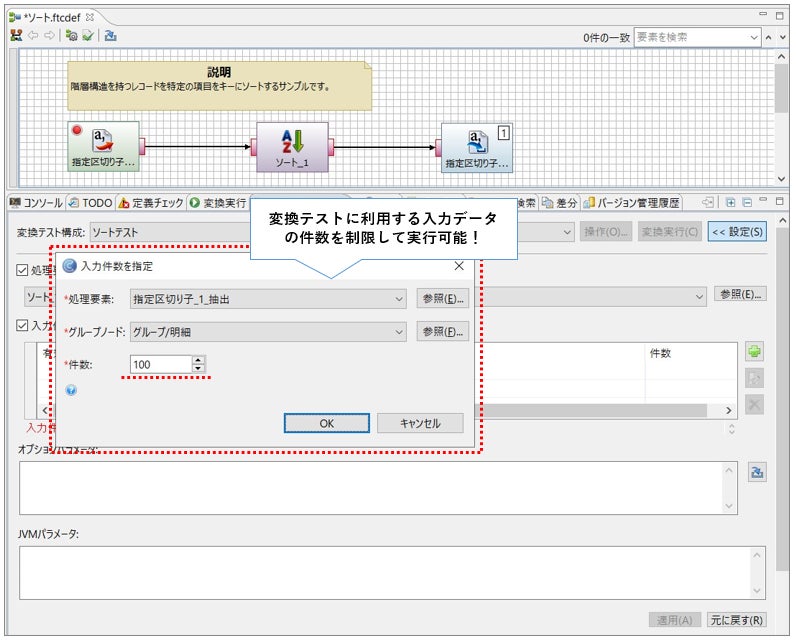Click the 参照(E)... button in the main panel
Screen dimensions: 796x640
tap(740, 294)
